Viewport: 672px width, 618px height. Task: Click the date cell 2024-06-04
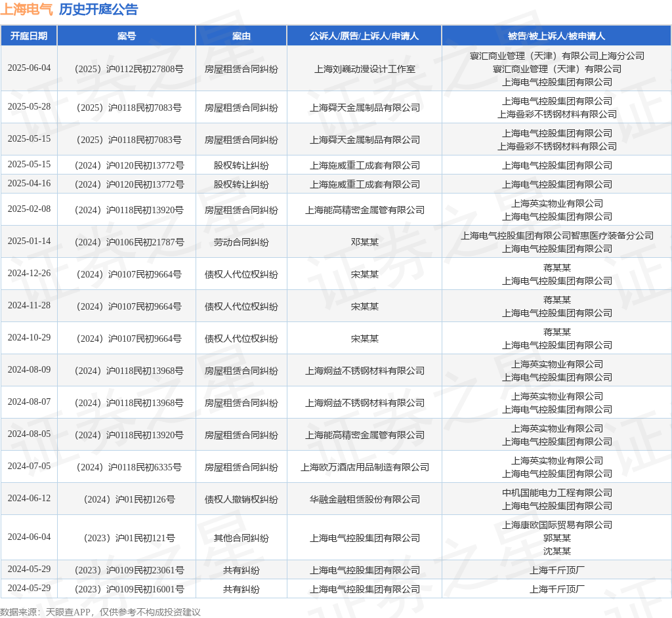tap(29, 537)
